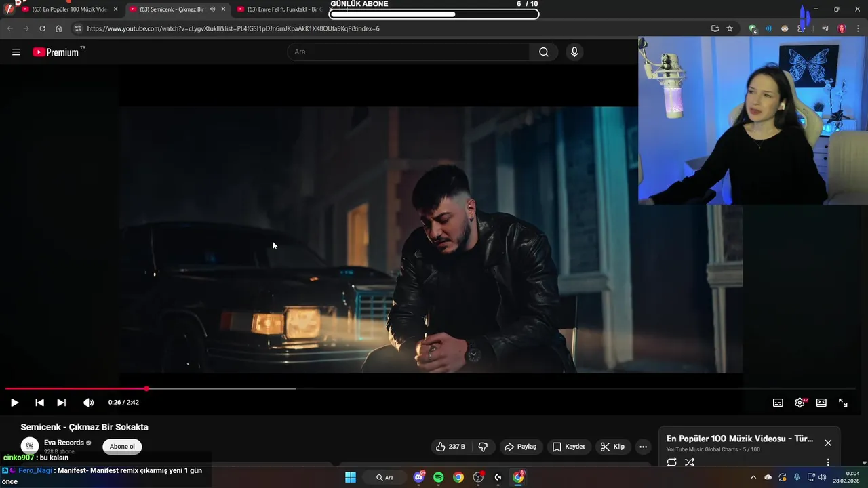Enter fullscreen mode on player
The width and height of the screenshot is (868, 488).
click(843, 403)
